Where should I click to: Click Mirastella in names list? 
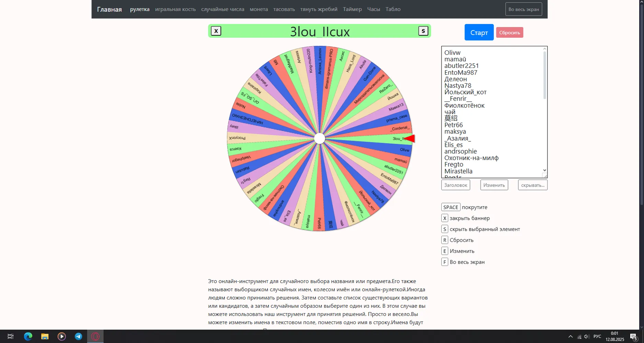[x=458, y=171]
